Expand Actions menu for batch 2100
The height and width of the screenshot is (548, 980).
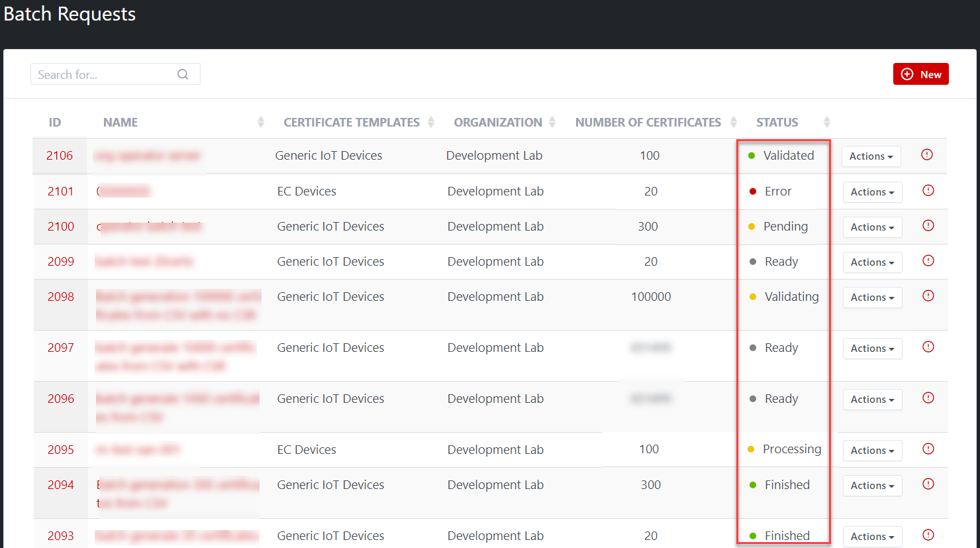(x=872, y=227)
